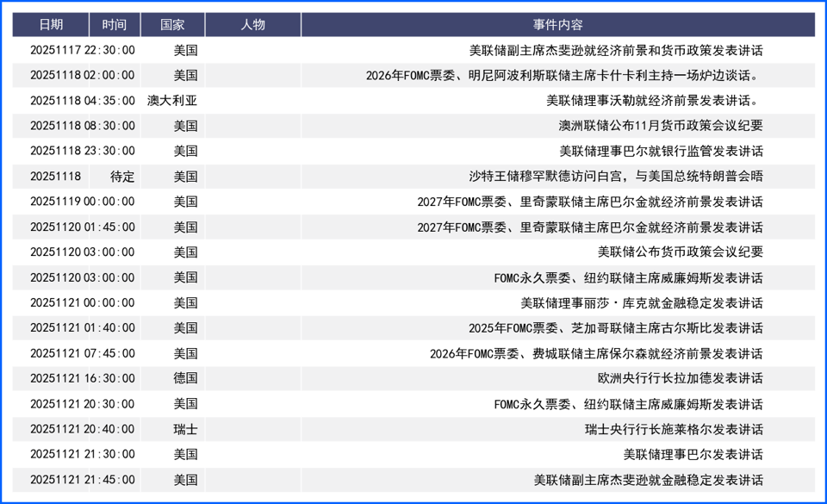Select the 美联储理事巴尔就银行监管发表讲话 event
Screen dimensions: 827x504
pyautogui.click(x=661, y=152)
